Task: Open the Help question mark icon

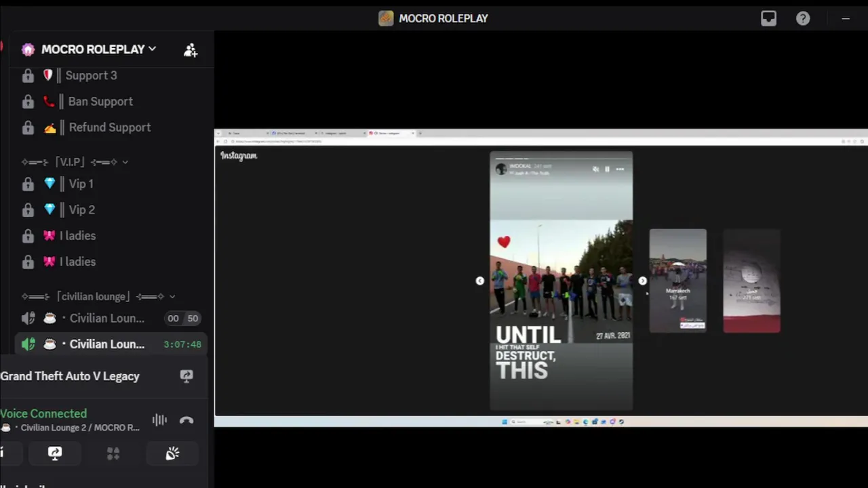Action: [803, 18]
